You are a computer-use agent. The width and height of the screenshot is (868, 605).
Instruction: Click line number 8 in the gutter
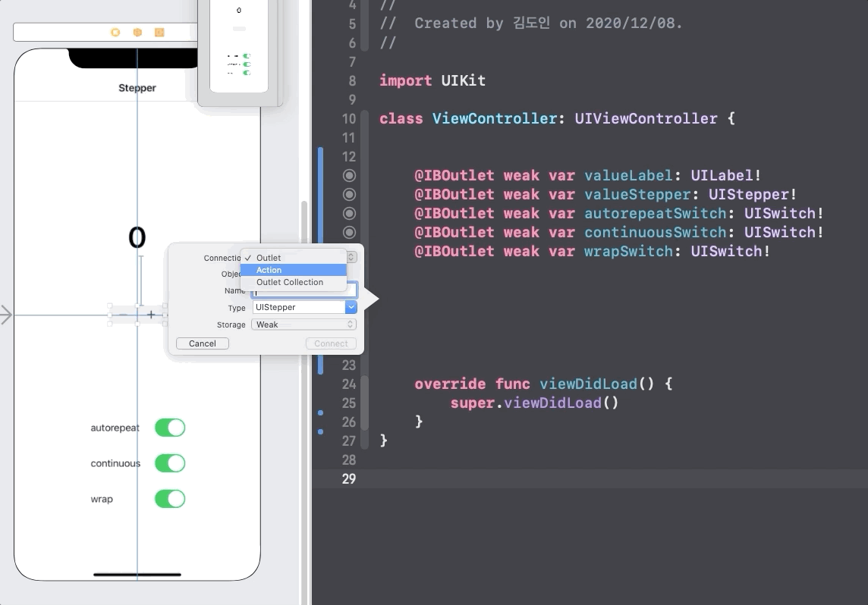352,80
